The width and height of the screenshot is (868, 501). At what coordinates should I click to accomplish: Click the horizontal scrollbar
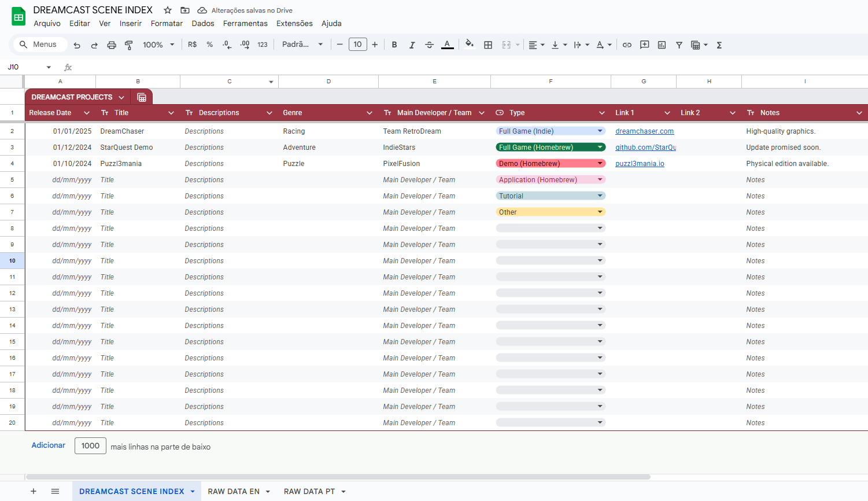338,477
